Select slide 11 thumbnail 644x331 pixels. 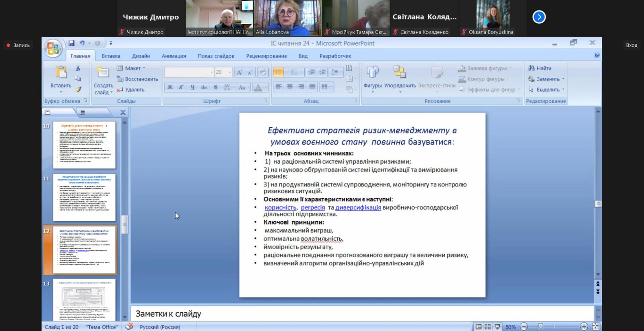pyautogui.click(x=84, y=197)
